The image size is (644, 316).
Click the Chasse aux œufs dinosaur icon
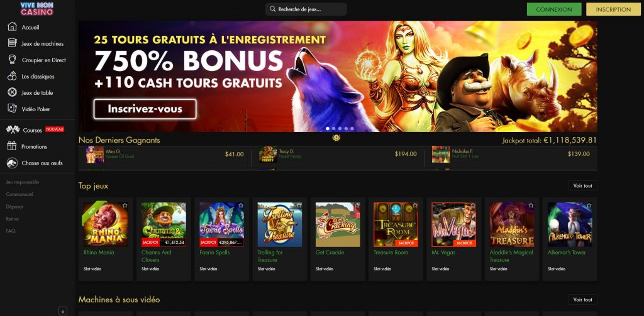coord(12,163)
